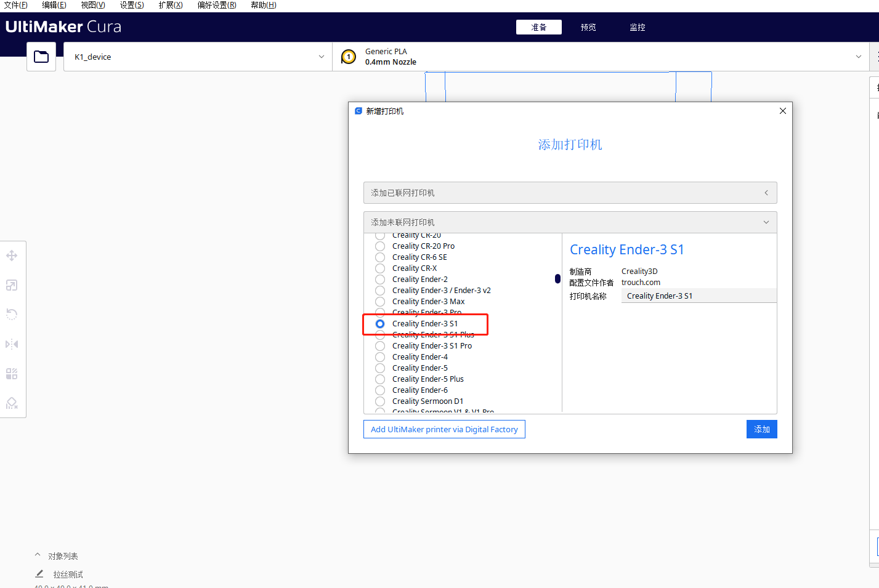Open the 偏好设置(R) menu
The image size is (879, 588).
[217, 5]
